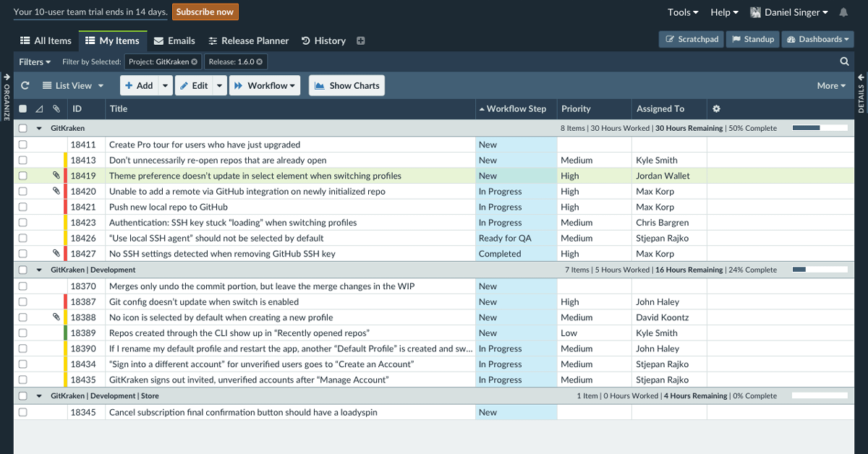Select checkbox for item 18387
Image resolution: width=868 pixels, height=454 pixels.
point(23,302)
